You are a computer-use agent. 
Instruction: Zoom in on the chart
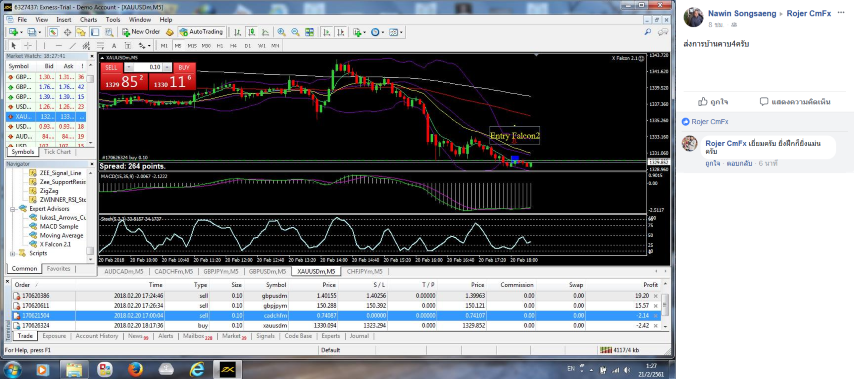click(282, 32)
